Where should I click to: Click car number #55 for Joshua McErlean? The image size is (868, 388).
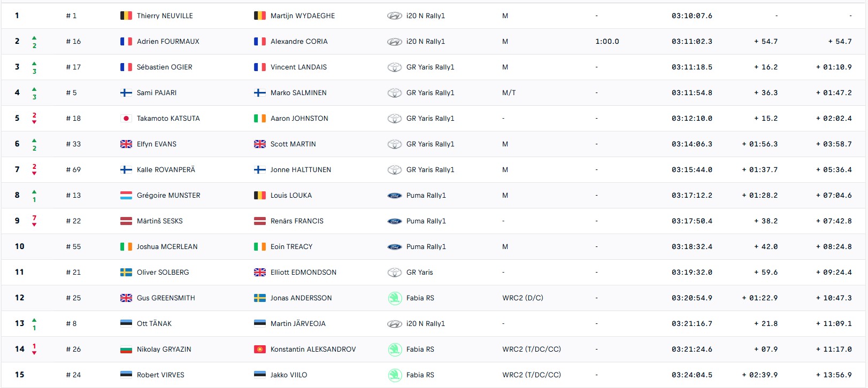pyautogui.click(x=73, y=247)
